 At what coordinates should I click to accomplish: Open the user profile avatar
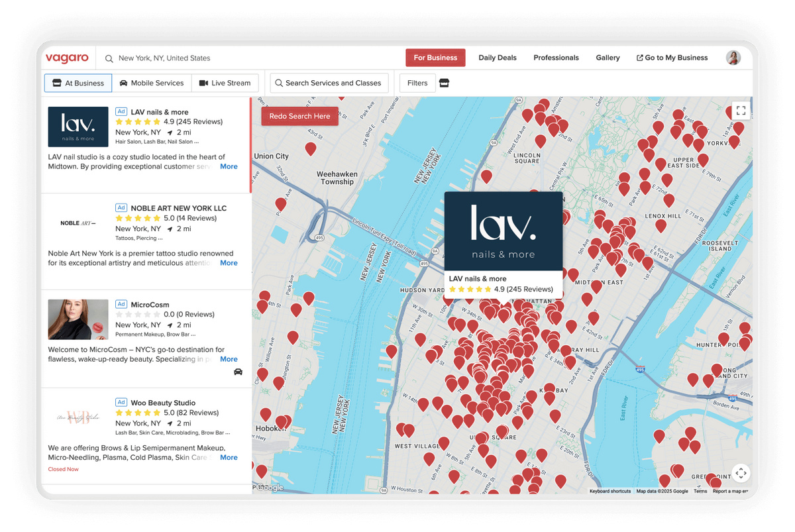point(733,58)
